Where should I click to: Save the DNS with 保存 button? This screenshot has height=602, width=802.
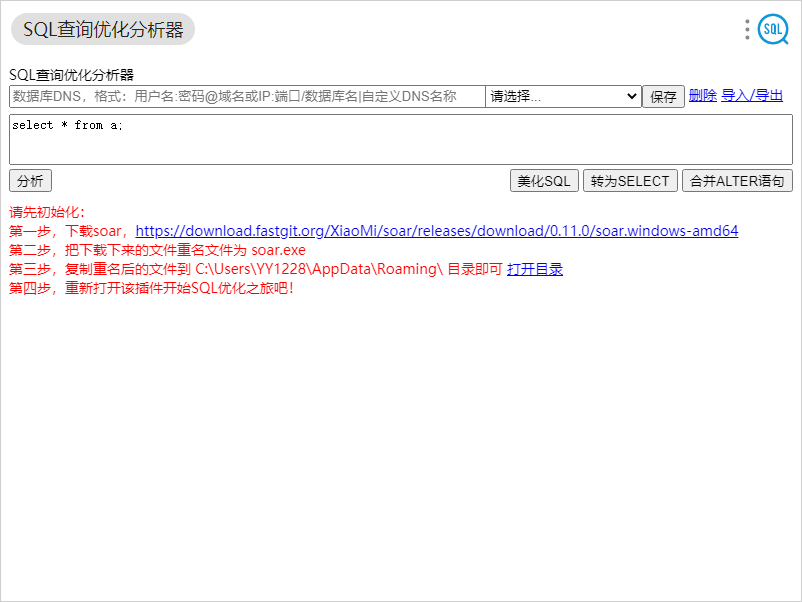[663, 97]
